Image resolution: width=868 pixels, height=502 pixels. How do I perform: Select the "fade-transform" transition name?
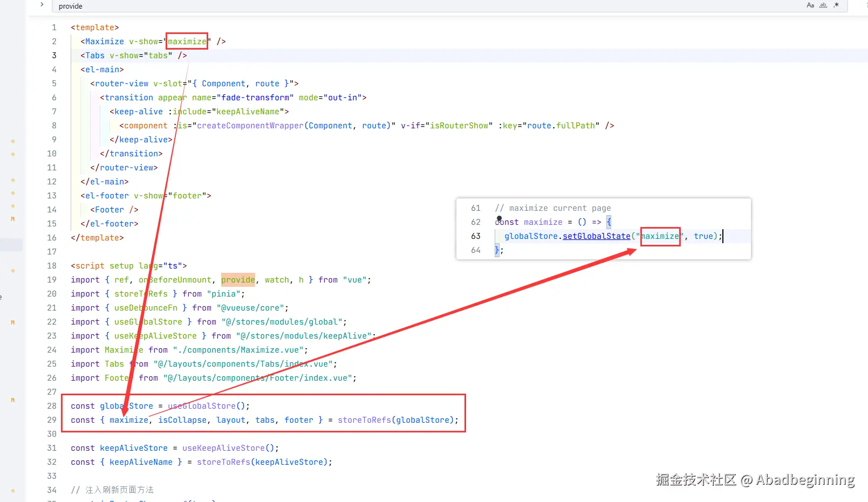click(255, 98)
